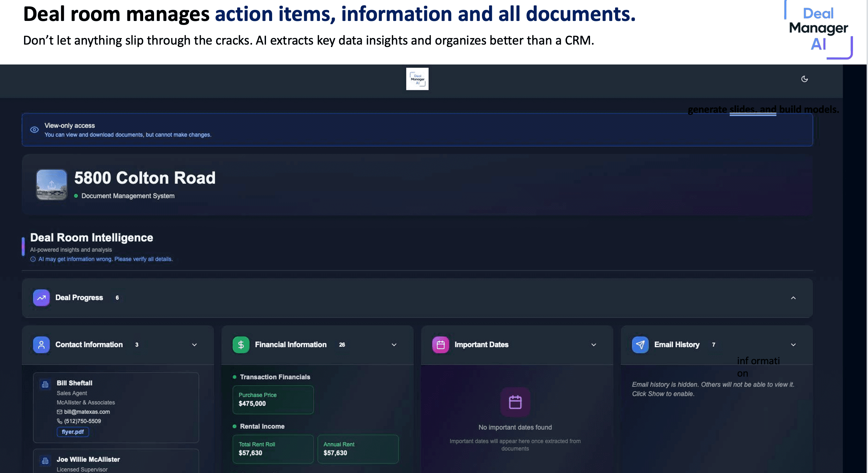Click the large calendar icon above No important dates found
The width and height of the screenshot is (868, 473).
pos(515,402)
